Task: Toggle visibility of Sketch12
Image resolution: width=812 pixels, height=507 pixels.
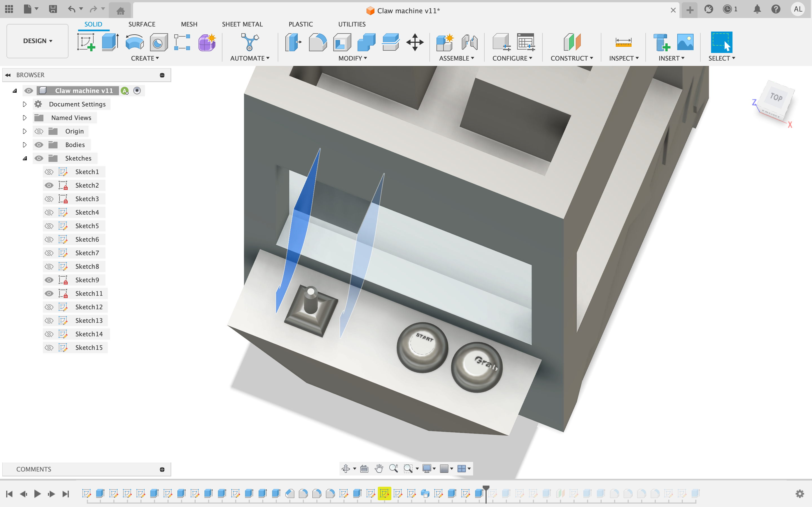Action: (49, 307)
